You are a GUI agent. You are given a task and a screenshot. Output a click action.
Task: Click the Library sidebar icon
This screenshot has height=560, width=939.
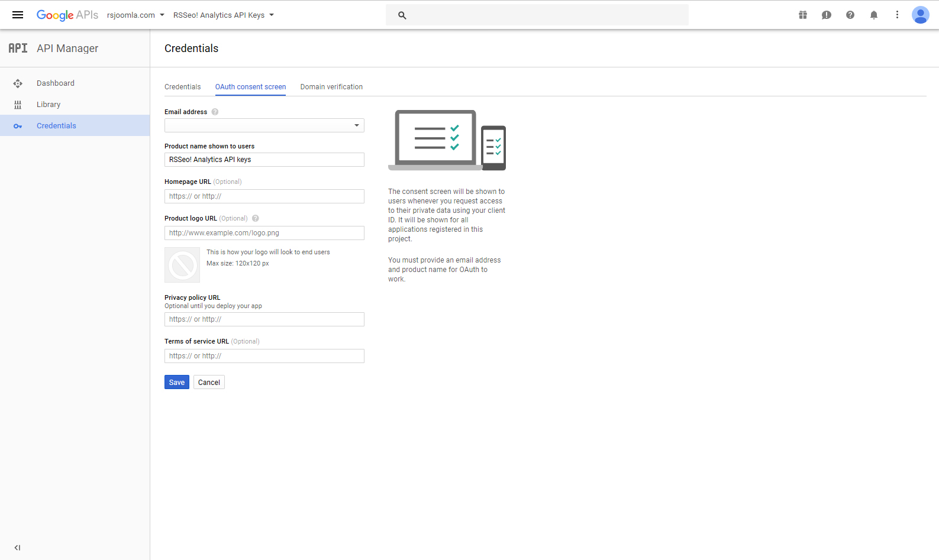click(x=18, y=105)
